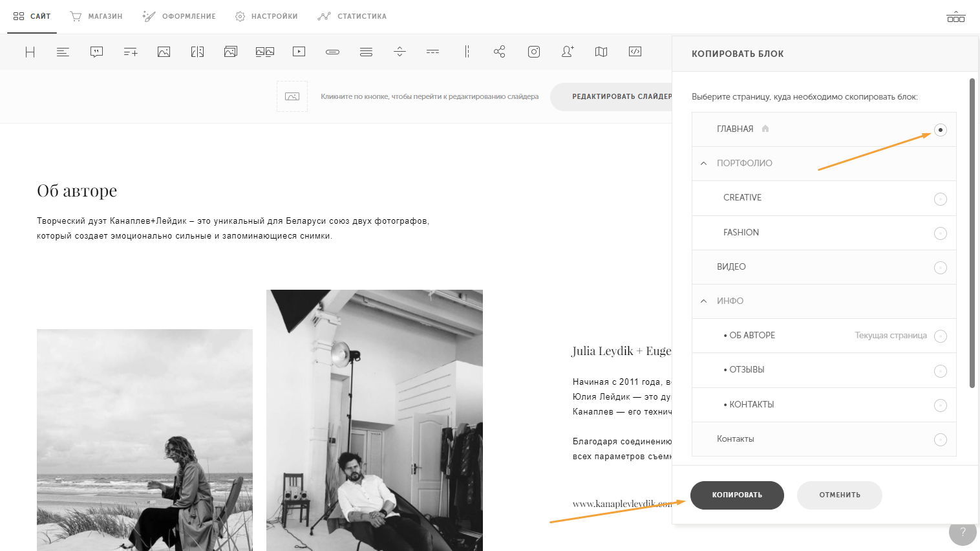980x551 pixels.
Task: Click the beach woman photo
Action: pyautogui.click(x=145, y=440)
